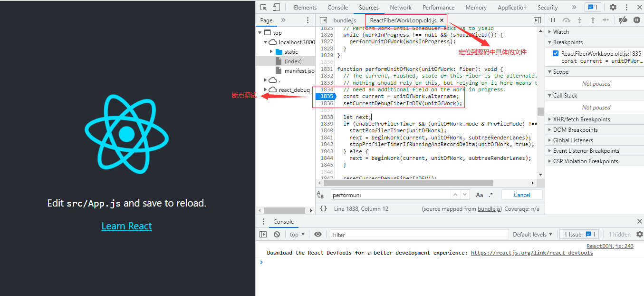Clear the console icon
Viewport: 644px width, 296px height.
click(277, 234)
